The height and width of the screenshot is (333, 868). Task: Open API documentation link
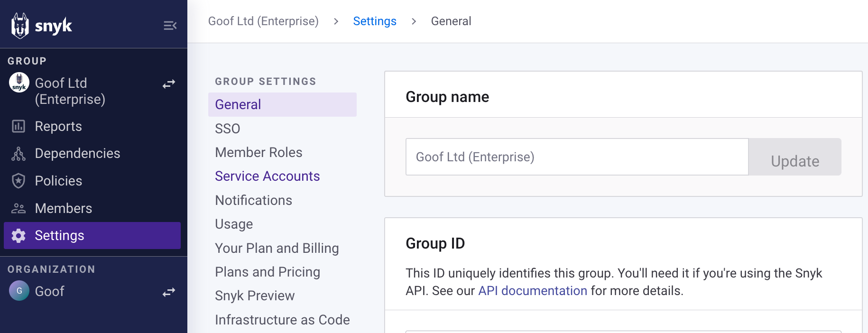[x=533, y=291]
